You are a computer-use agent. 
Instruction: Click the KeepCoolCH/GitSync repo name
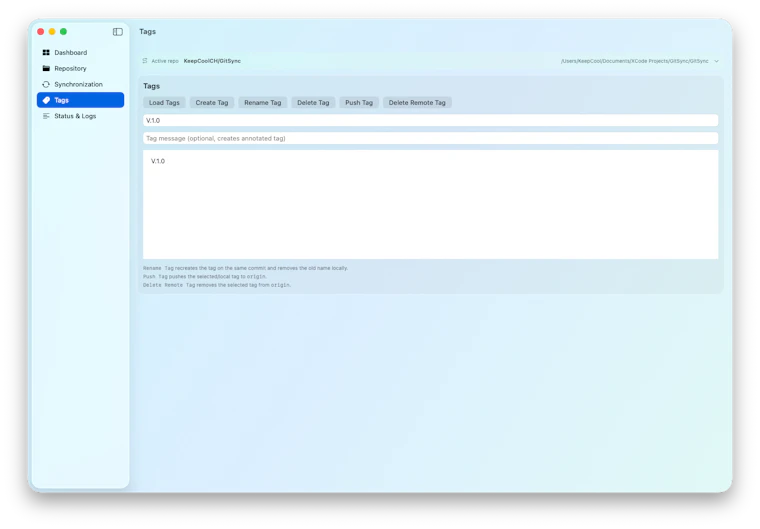[212, 61]
